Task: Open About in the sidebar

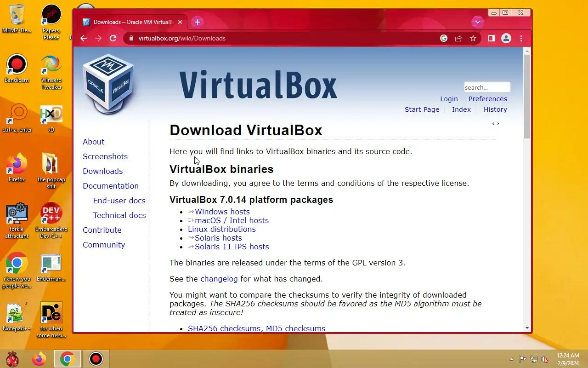Action: pos(93,142)
